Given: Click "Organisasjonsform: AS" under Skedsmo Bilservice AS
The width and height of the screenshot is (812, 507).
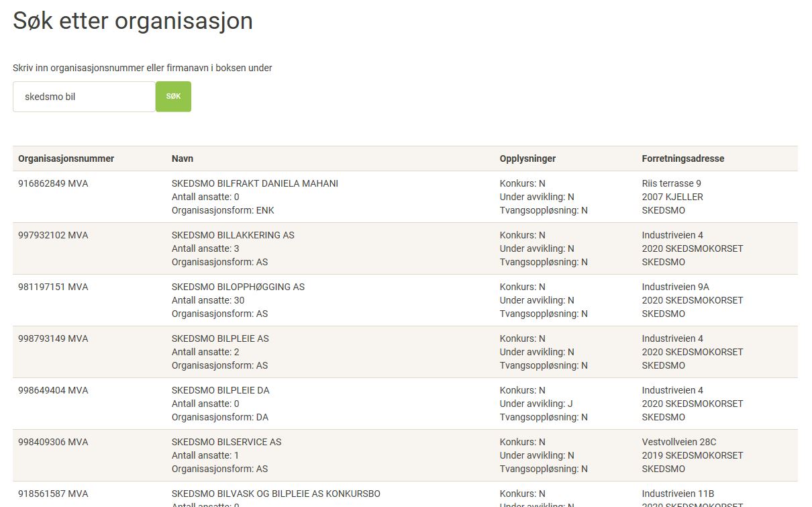Looking at the screenshot, I should pyautogui.click(x=219, y=469).
